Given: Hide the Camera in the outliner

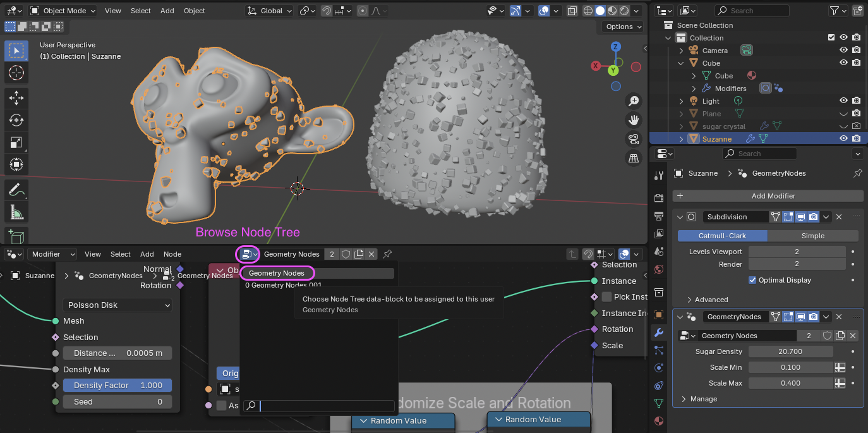Looking at the screenshot, I should (843, 51).
